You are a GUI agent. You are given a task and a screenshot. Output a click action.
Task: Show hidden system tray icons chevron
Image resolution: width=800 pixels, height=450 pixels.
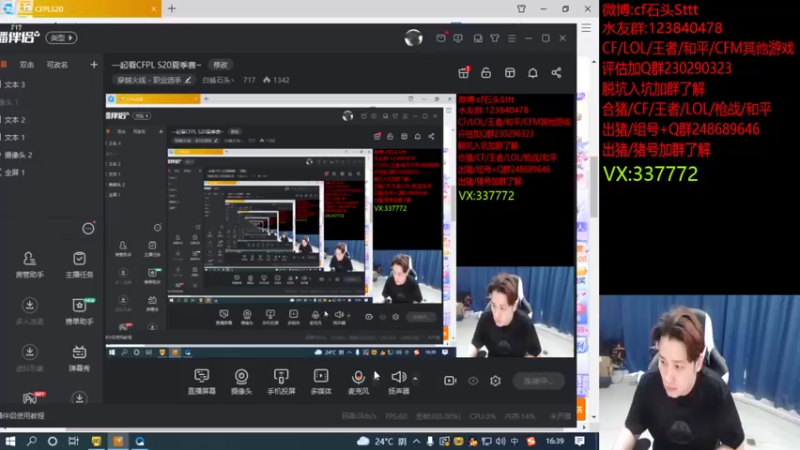click(416, 441)
